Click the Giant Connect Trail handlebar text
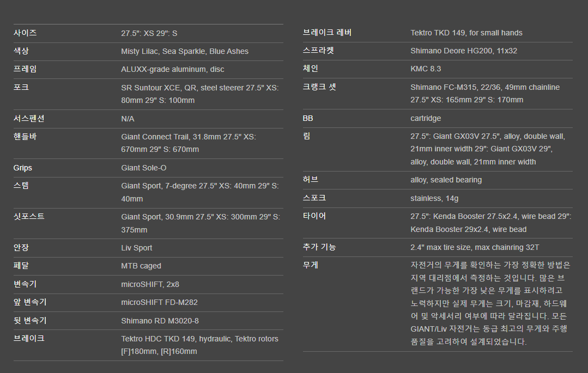588x373 pixels. (x=189, y=143)
